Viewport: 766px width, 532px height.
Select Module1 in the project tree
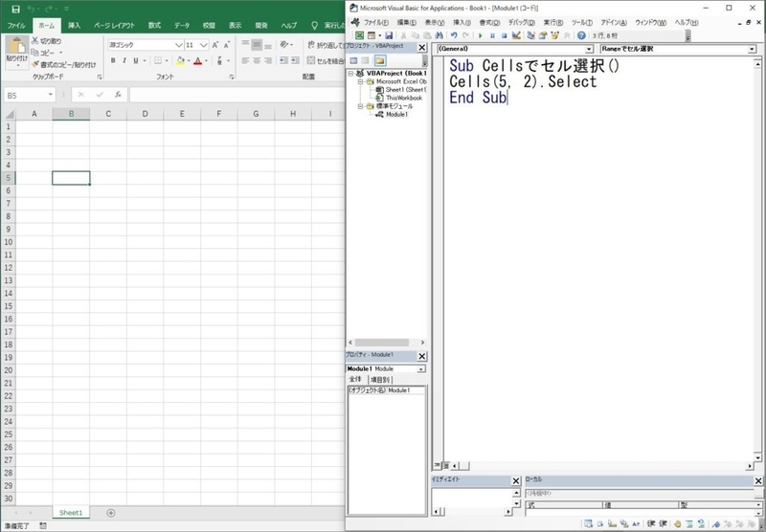point(396,114)
